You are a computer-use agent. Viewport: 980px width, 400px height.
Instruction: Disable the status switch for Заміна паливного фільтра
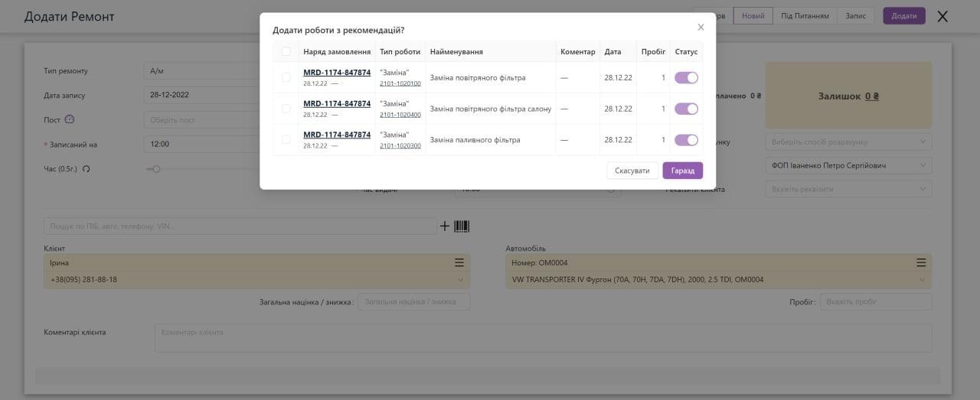686,140
